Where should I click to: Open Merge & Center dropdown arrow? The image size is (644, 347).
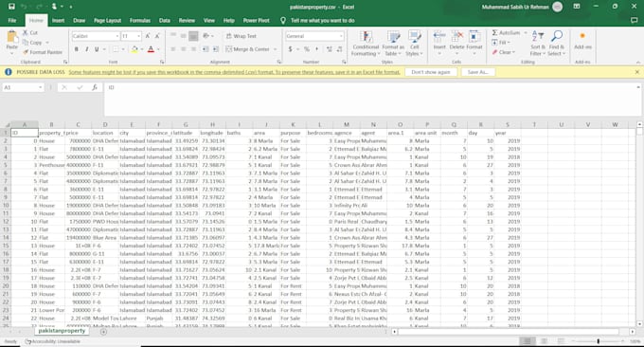click(276, 49)
